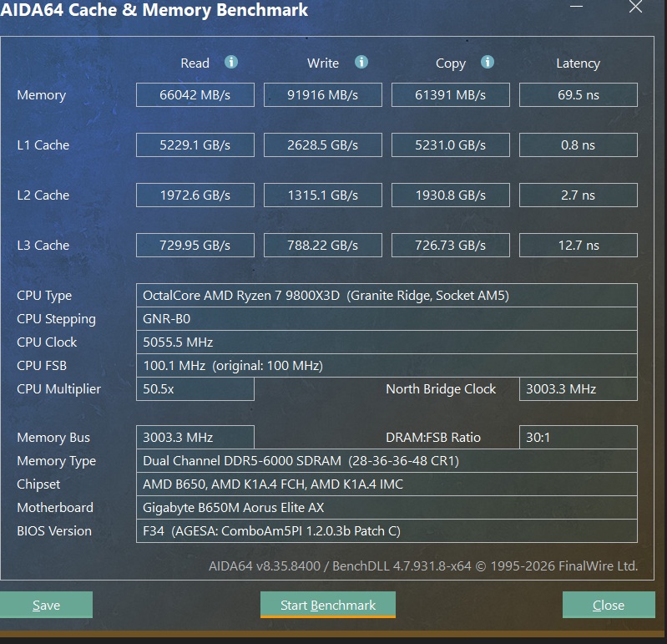Click the CPU Stepping field GNR-B0
The width and height of the screenshot is (667, 644).
point(387,319)
